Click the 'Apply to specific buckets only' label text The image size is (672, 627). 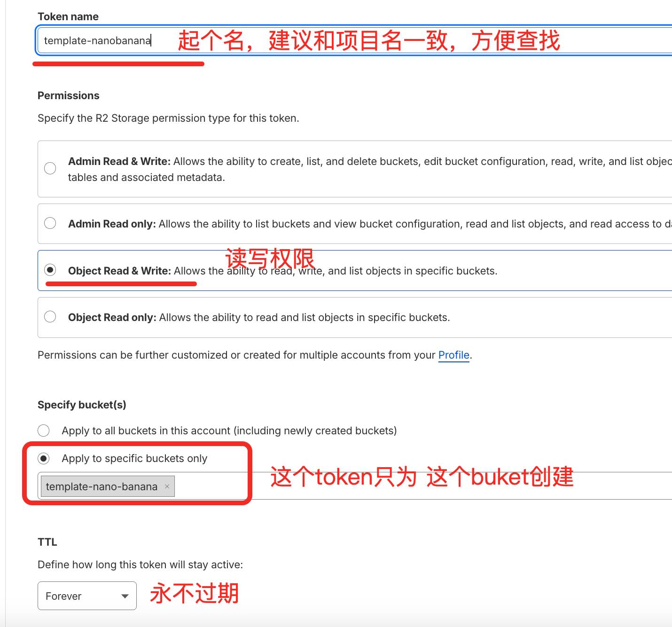click(134, 458)
